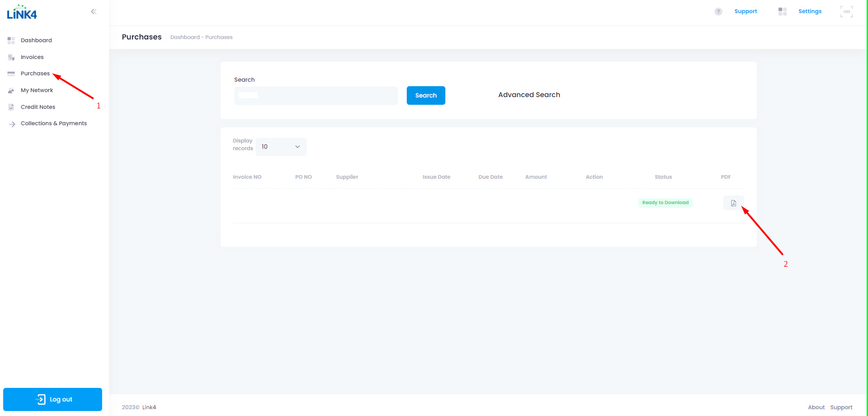Click the PDF column header
Image resolution: width=868 pixels, height=416 pixels.
[726, 177]
